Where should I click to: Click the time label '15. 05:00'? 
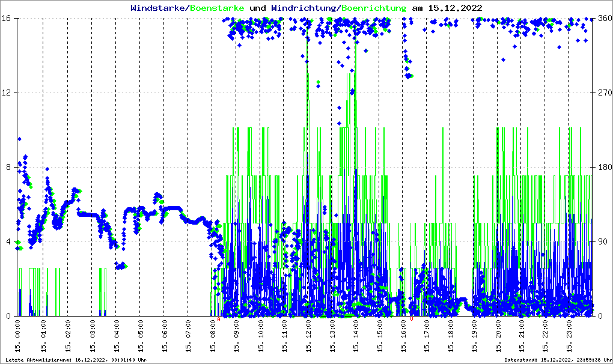(x=141, y=336)
